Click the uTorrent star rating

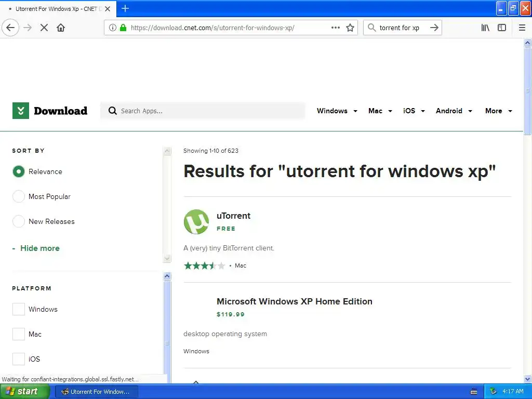coord(204,265)
